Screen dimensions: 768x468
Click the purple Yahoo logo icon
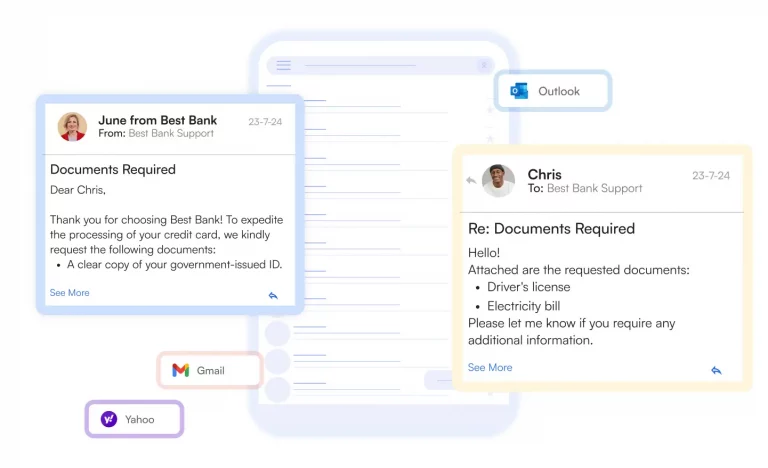(109, 419)
